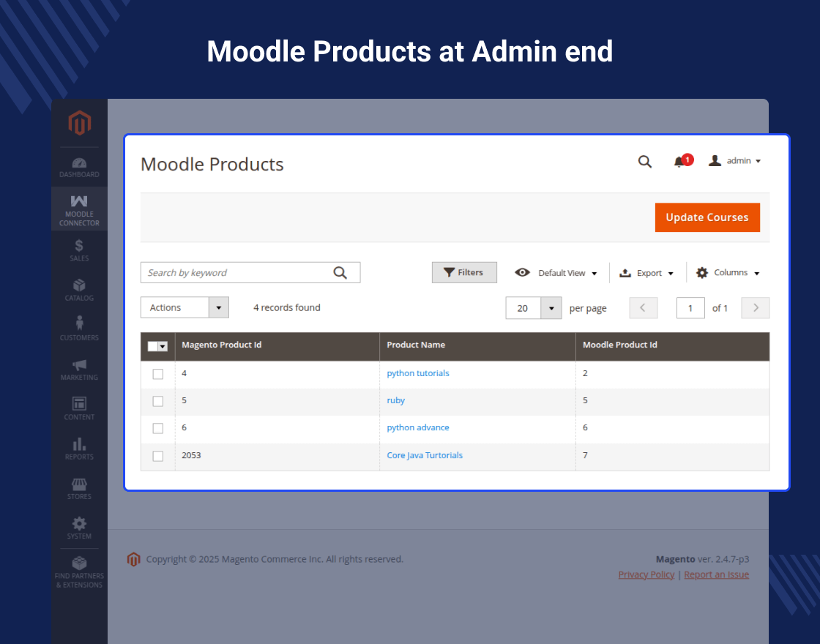Open the Stores sidebar menu
Screen dimensions: 820x644
point(80,488)
